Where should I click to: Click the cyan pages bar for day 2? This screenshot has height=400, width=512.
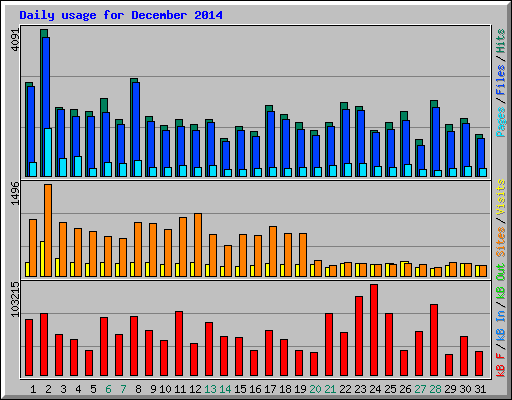pos(48,152)
